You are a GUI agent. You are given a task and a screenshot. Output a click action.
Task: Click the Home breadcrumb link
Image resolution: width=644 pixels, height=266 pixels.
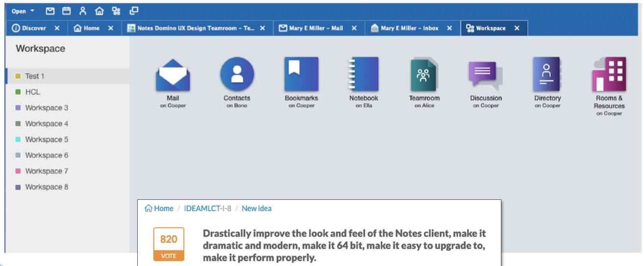(x=159, y=208)
